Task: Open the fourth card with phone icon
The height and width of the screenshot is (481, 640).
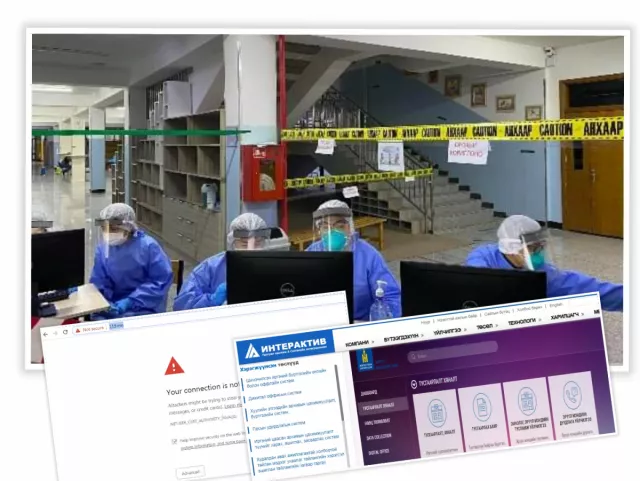Action: coord(572,404)
